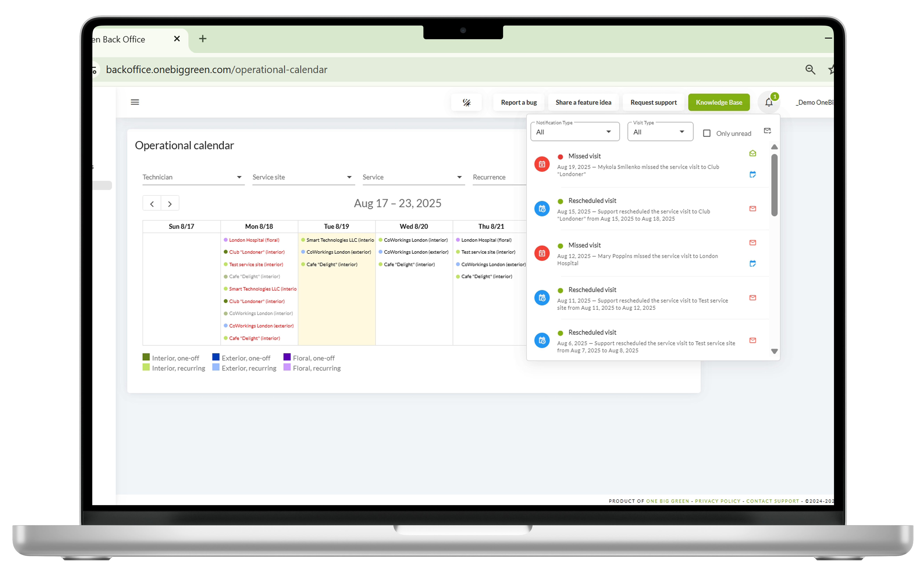Click the Exterior, recurring legend swatch
Image resolution: width=924 pixels, height=565 pixels.
(216, 367)
